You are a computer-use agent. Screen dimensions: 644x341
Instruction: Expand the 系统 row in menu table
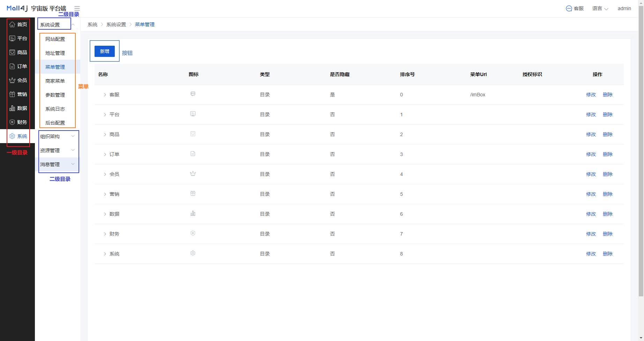(105, 254)
